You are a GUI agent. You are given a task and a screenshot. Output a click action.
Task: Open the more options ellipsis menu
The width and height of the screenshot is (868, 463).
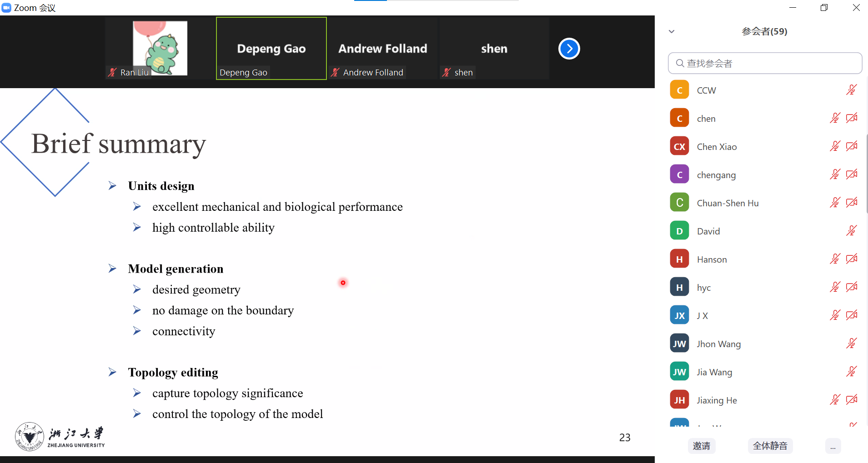pyautogui.click(x=833, y=446)
